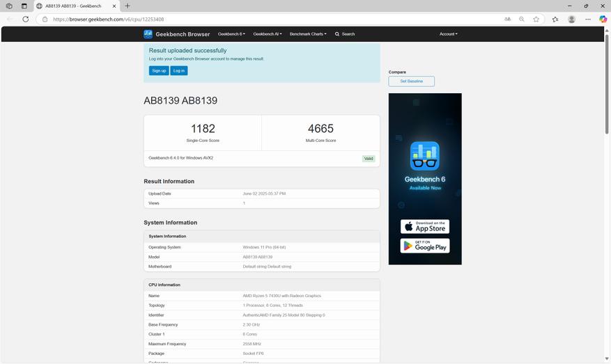Screen dimensions: 611x364
Task: Open the favorites list icon
Action: pos(555,19)
